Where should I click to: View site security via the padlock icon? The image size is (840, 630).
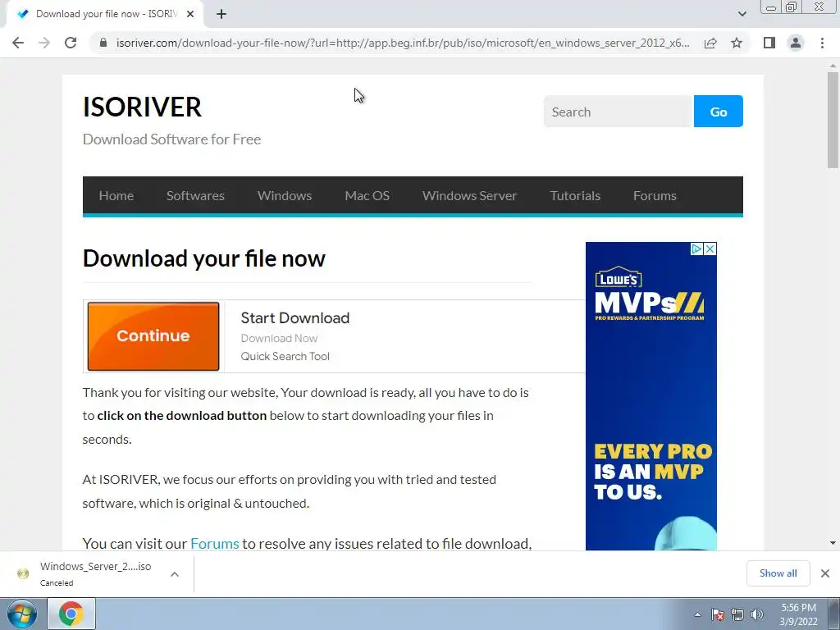pyautogui.click(x=103, y=43)
